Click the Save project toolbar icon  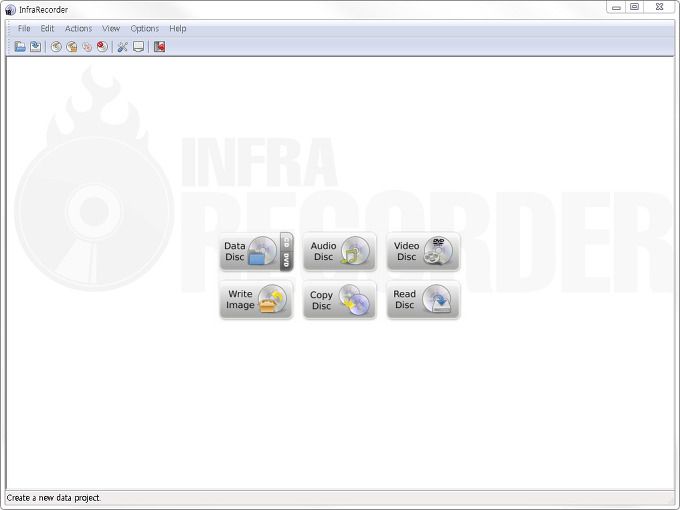coord(36,46)
